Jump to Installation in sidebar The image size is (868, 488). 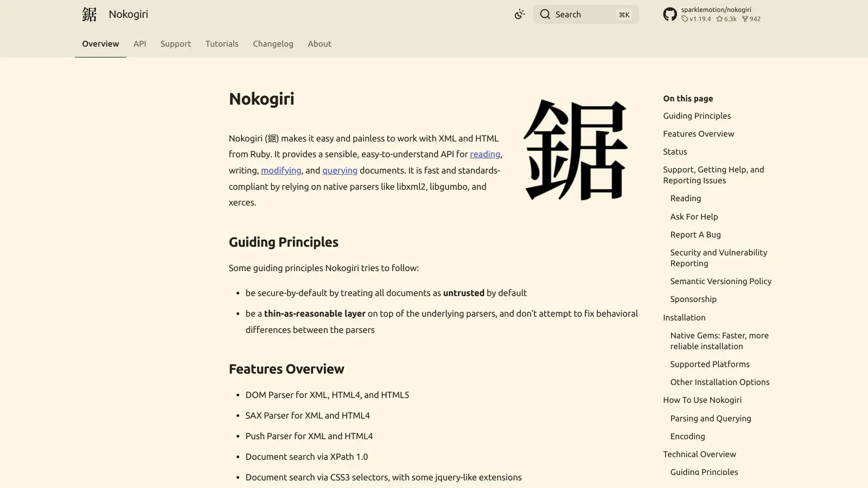684,318
